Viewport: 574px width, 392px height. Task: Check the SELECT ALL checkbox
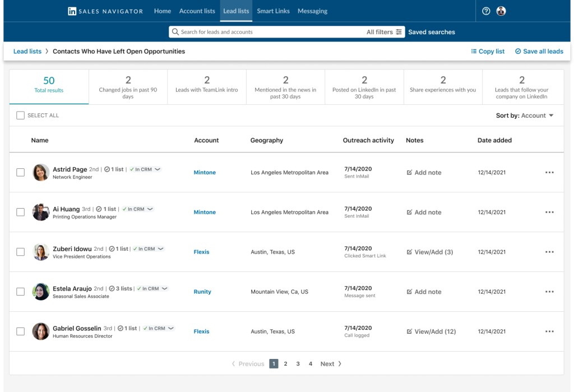tap(21, 115)
